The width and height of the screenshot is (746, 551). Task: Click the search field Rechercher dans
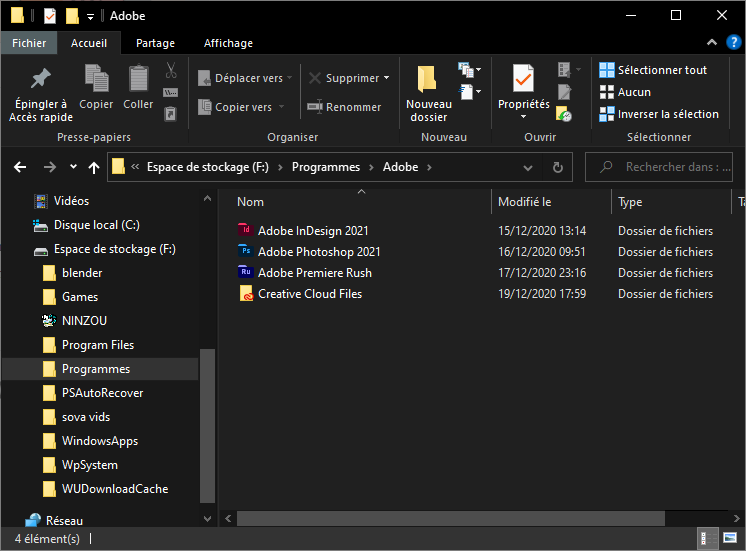tap(659, 167)
